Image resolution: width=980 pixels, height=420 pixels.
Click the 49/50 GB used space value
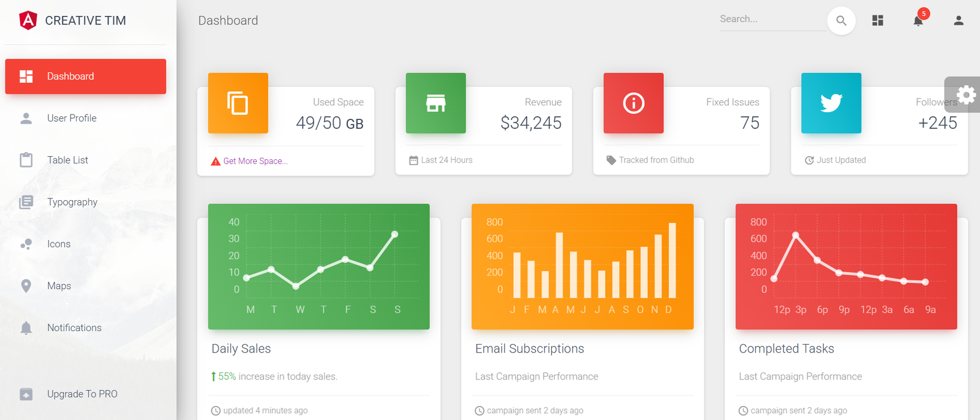tap(330, 123)
